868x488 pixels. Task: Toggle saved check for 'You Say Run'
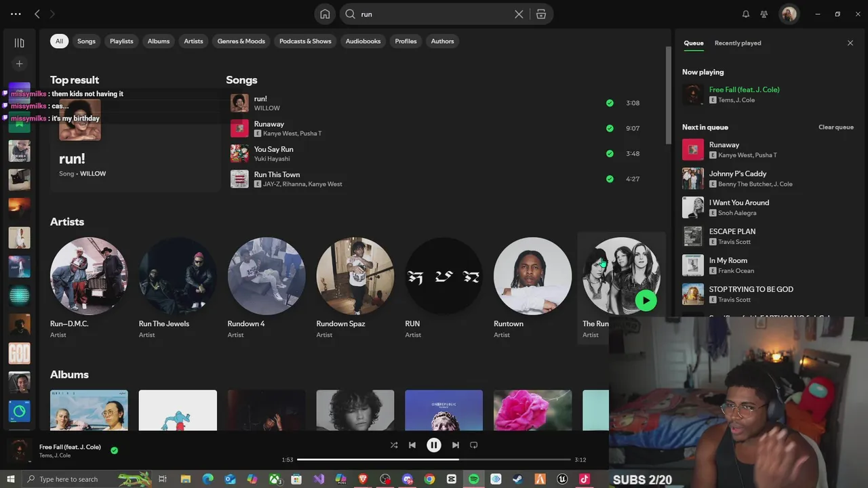coord(610,154)
